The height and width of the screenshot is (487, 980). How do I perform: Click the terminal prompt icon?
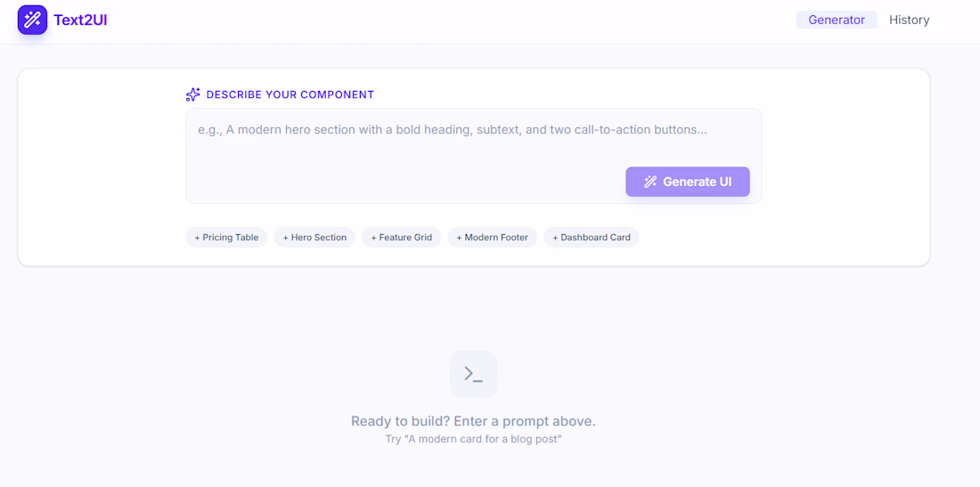tap(473, 374)
